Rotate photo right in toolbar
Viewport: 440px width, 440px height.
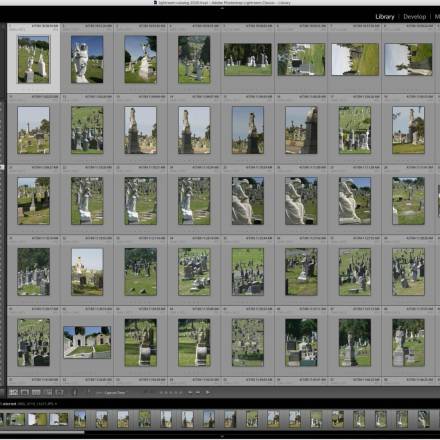tap(198, 392)
